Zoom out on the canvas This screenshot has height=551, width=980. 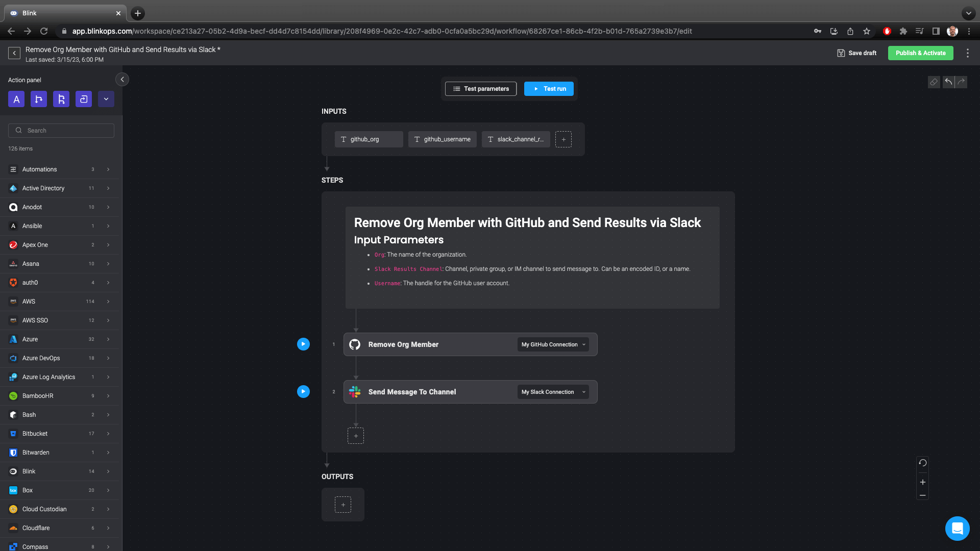pyautogui.click(x=923, y=495)
